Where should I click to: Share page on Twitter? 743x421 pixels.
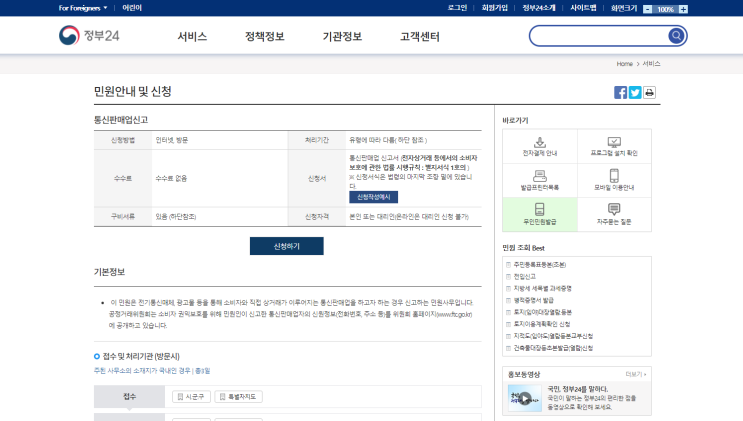[x=635, y=92]
